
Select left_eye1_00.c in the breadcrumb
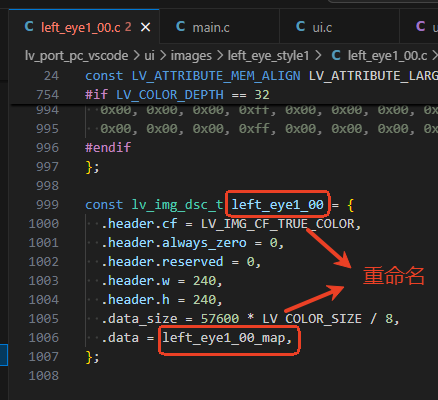tap(387, 56)
